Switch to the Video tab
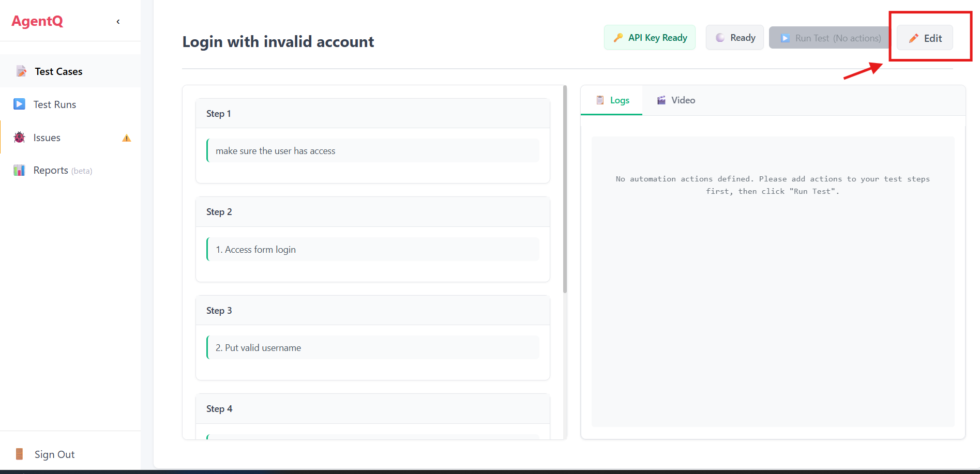 [676, 100]
